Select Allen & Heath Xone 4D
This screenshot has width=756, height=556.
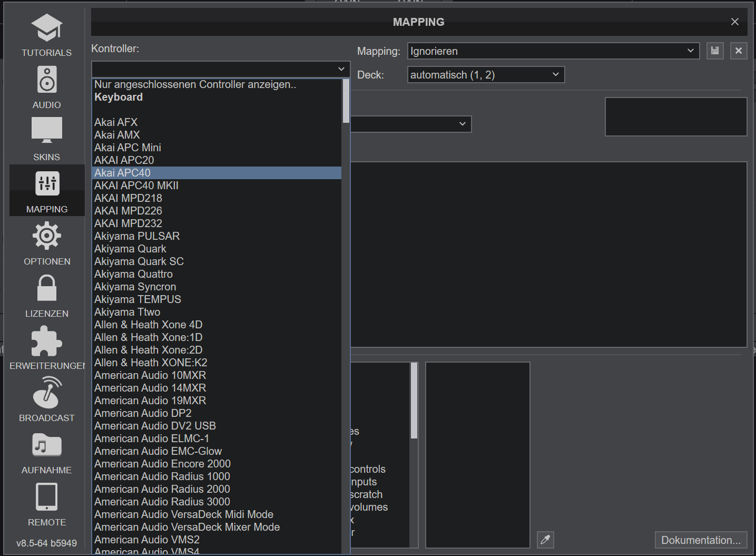pos(217,325)
